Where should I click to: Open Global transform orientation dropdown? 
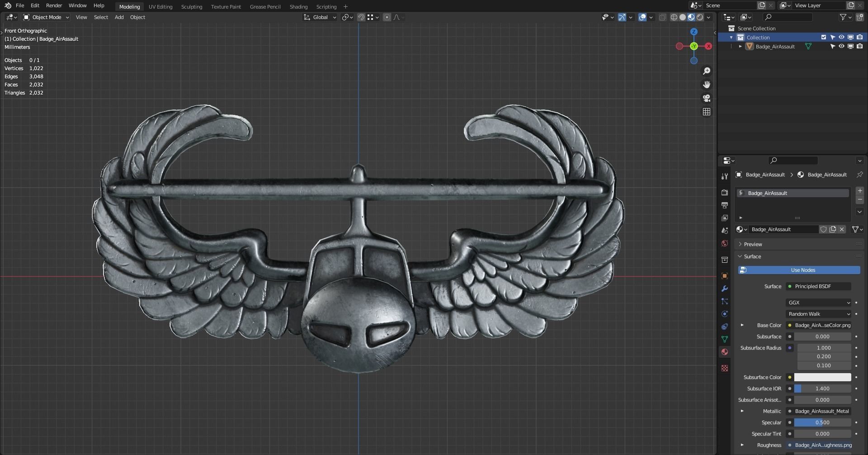point(320,17)
